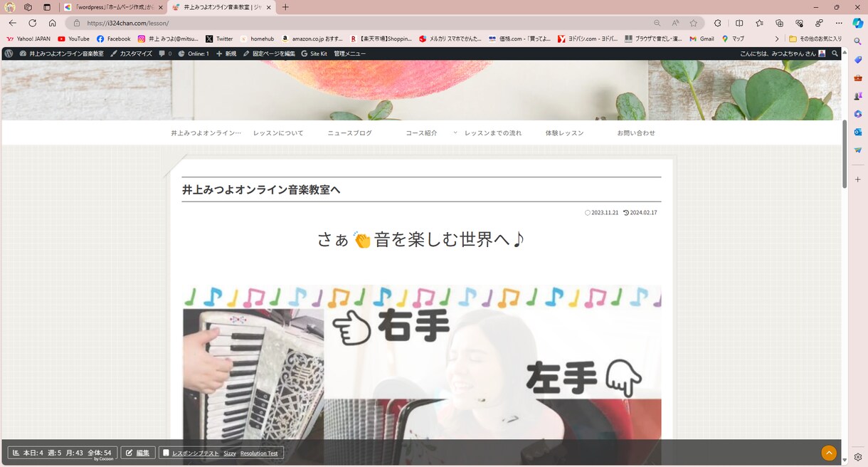Open the tools briefcase icon in Edge sidebar
Screen dimensions: 868x467
tap(858, 78)
